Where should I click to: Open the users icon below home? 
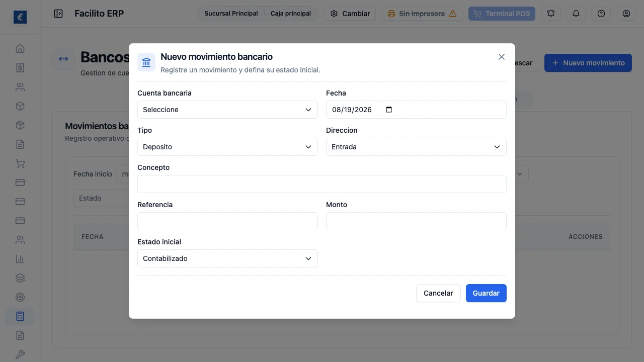coord(20,87)
